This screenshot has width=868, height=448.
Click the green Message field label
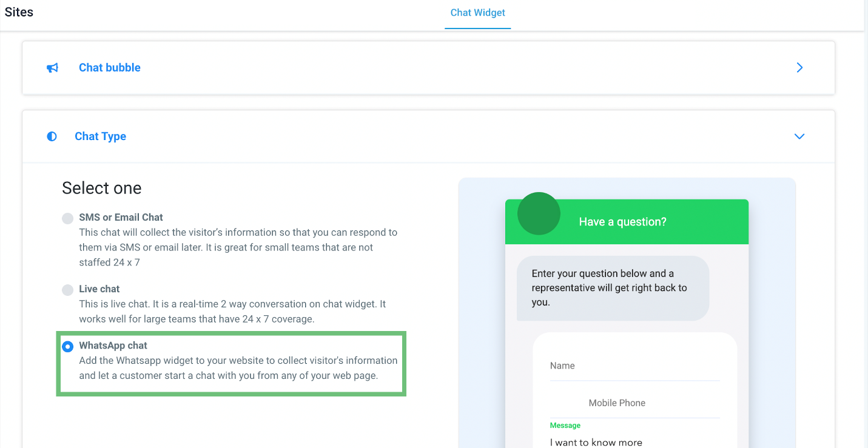pyautogui.click(x=565, y=426)
